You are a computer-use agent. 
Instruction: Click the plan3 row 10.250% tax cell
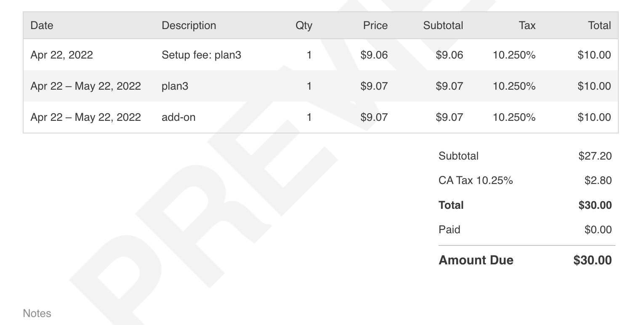514,86
